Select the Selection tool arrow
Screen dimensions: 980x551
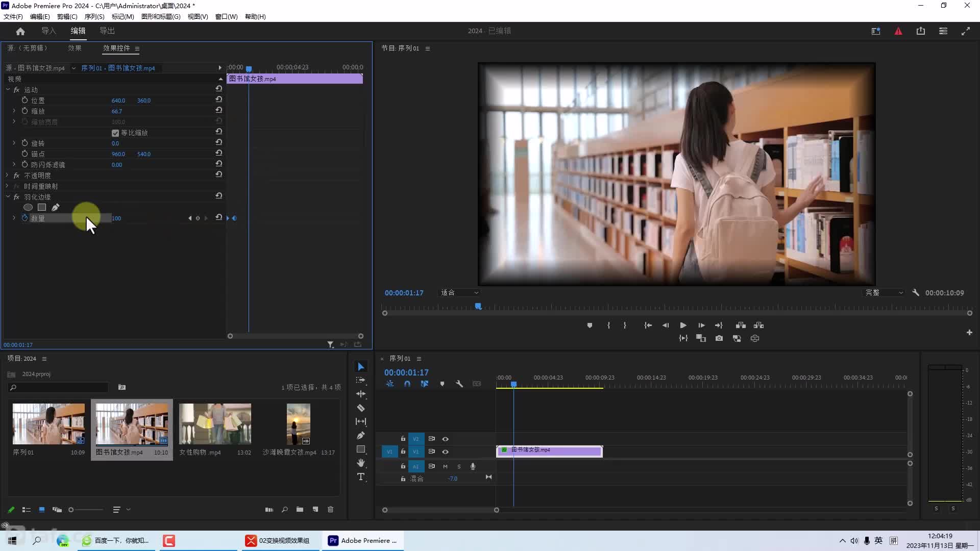coord(361,367)
